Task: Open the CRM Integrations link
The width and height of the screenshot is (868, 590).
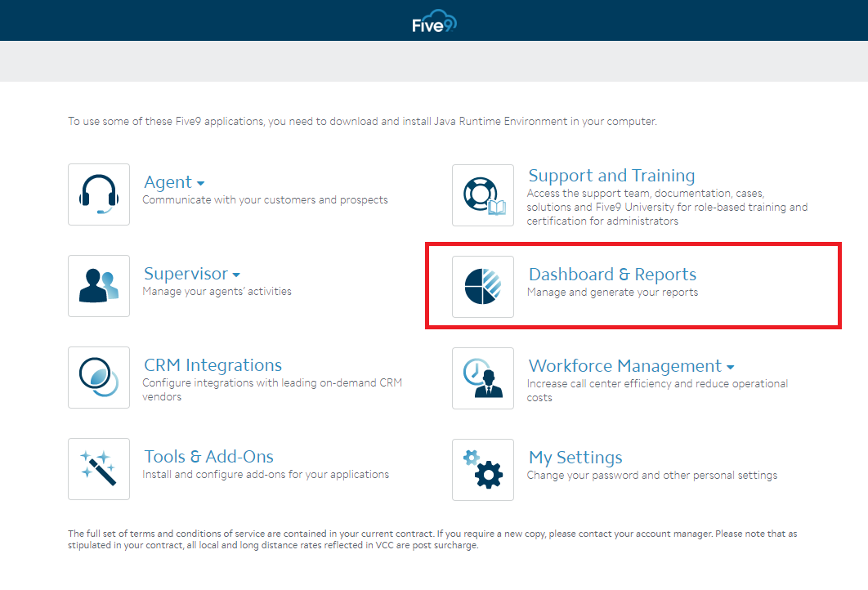Action: (x=213, y=365)
